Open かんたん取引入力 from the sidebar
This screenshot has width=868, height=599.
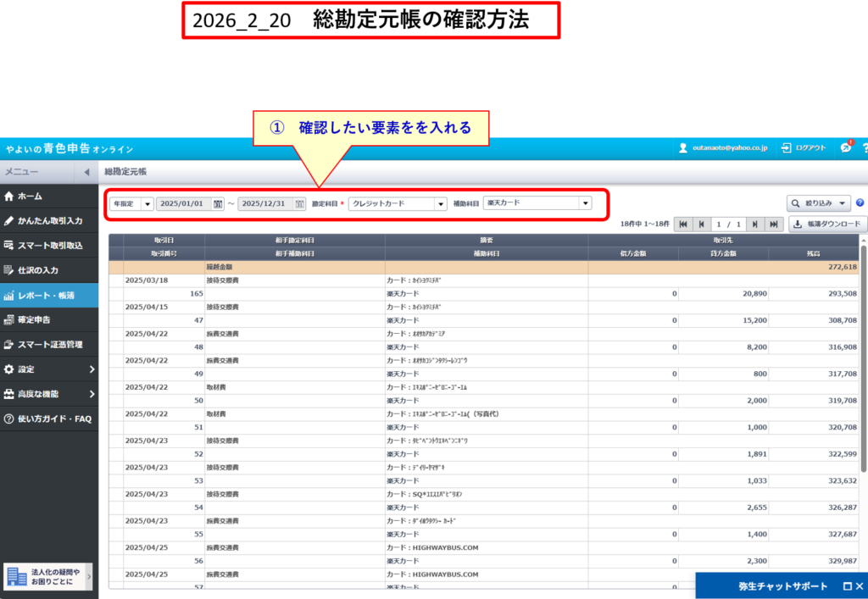[48, 221]
